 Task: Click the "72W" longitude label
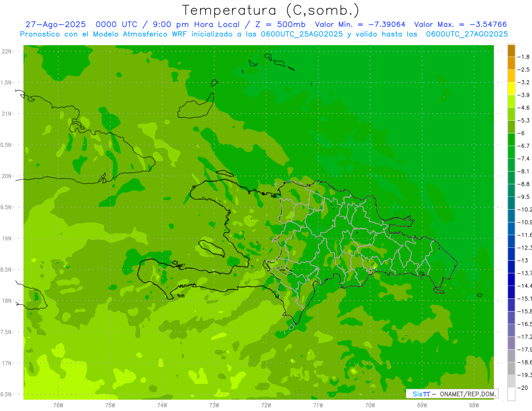point(266,405)
